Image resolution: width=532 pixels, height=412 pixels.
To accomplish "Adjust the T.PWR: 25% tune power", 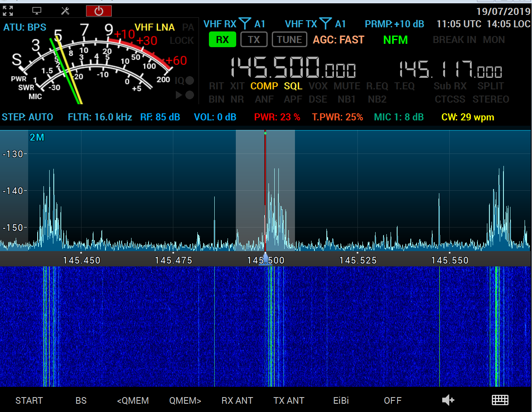I will (338, 117).
